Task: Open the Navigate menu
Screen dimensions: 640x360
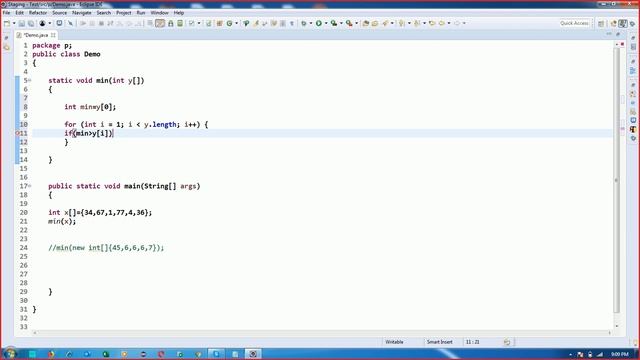Action: [82, 13]
